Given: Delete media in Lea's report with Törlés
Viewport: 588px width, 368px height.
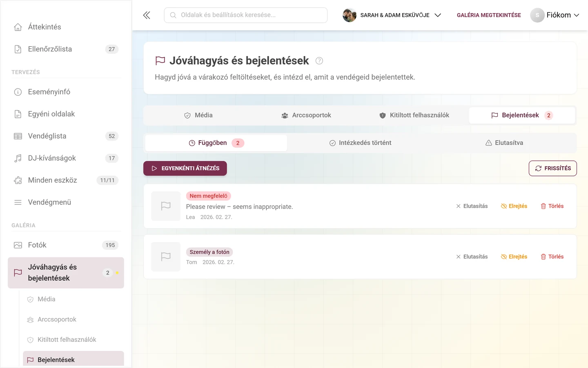Looking at the screenshot, I should click(552, 206).
